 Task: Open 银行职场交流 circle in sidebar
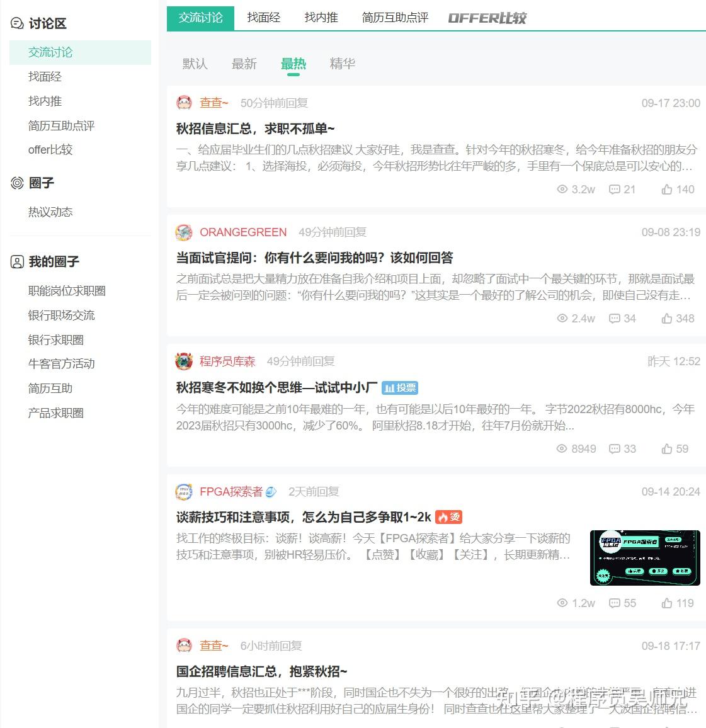[61, 316]
